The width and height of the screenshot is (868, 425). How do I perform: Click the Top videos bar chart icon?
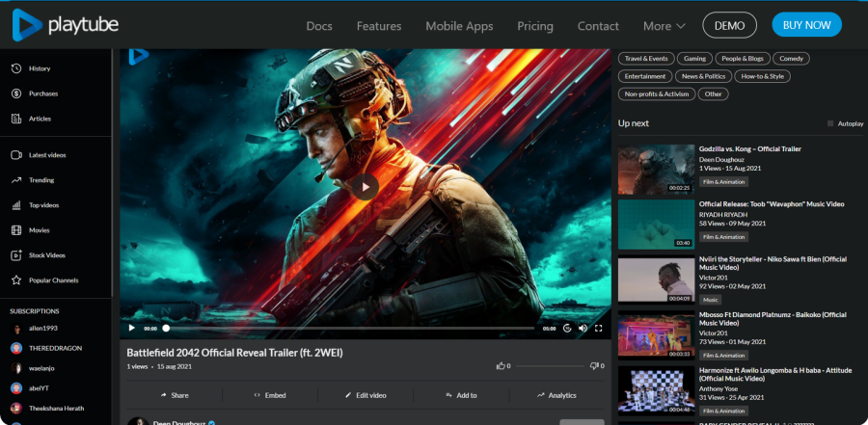pos(16,205)
